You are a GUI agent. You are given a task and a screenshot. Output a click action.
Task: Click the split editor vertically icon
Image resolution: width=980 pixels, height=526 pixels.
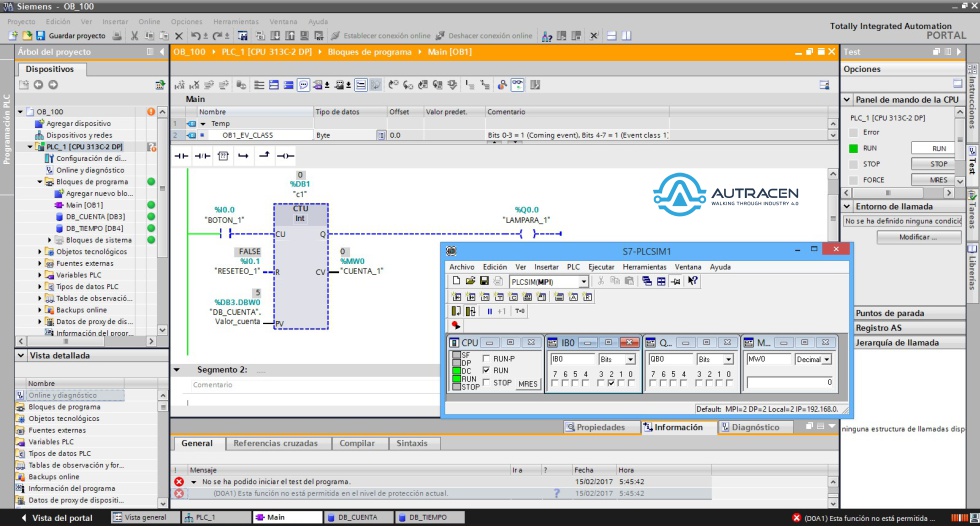coord(626,36)
